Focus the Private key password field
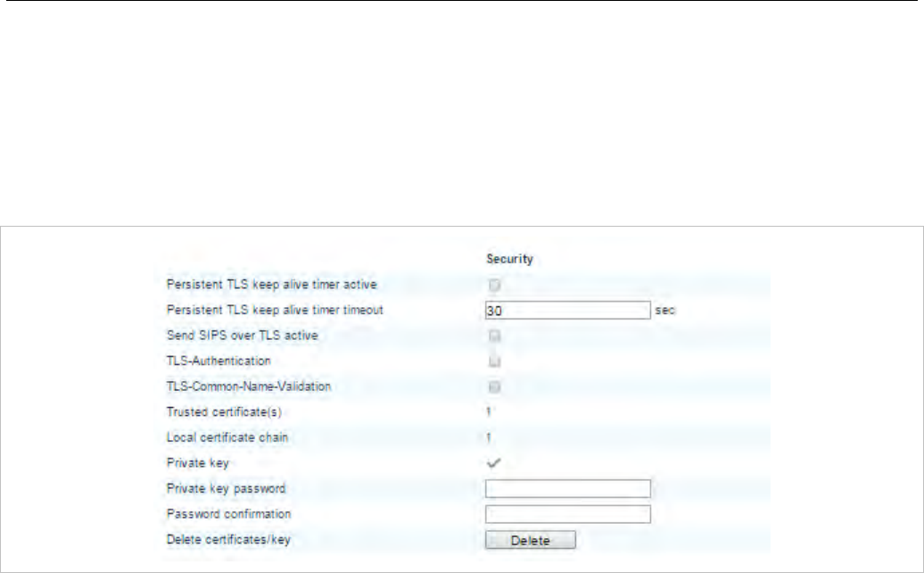Viewport: 924px width, 573px height. click(x=567, y=489)
